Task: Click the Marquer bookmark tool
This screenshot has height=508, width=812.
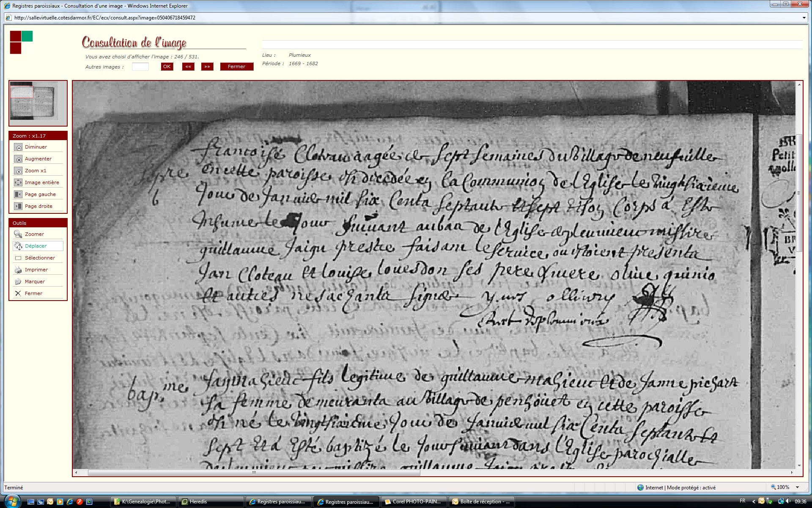Action: pyautogui.click(x=18, y=282)
